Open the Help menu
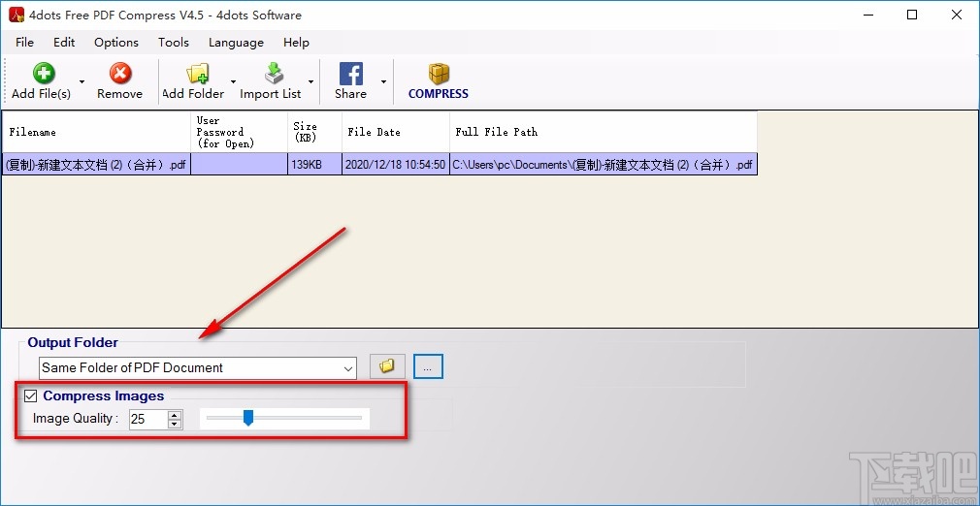Screen dimensions: 980x506 click(x=296, y=43)
